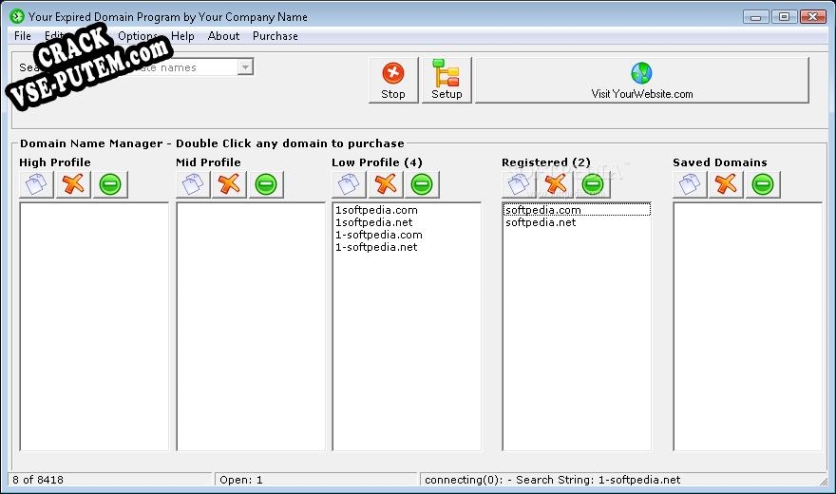The width and height of the screenshot is (836, 494).
Task: Select 1softpedia.com in Low Profile list
Action: 376,210
